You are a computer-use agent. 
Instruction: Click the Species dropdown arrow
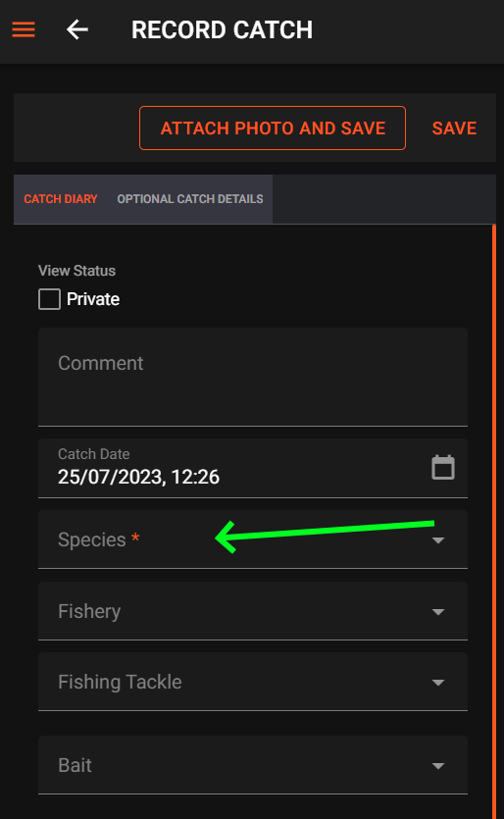pos(438,540)
